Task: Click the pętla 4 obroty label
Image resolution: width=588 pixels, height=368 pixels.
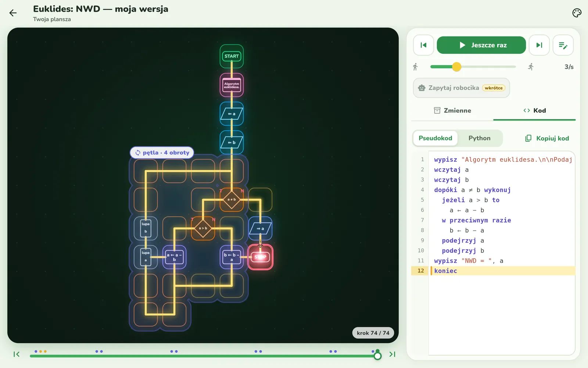Action: click(x=162, y=153)
